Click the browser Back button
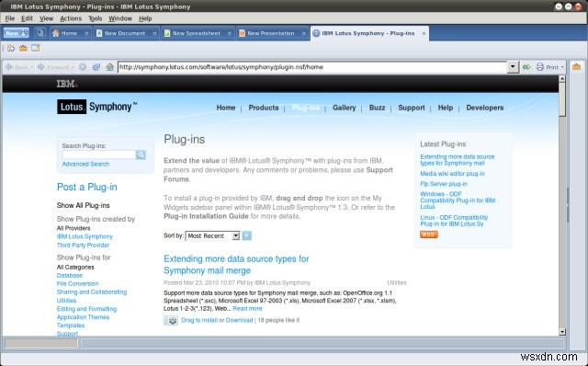This screenshot has height=366, width=588. pos(17,67)
